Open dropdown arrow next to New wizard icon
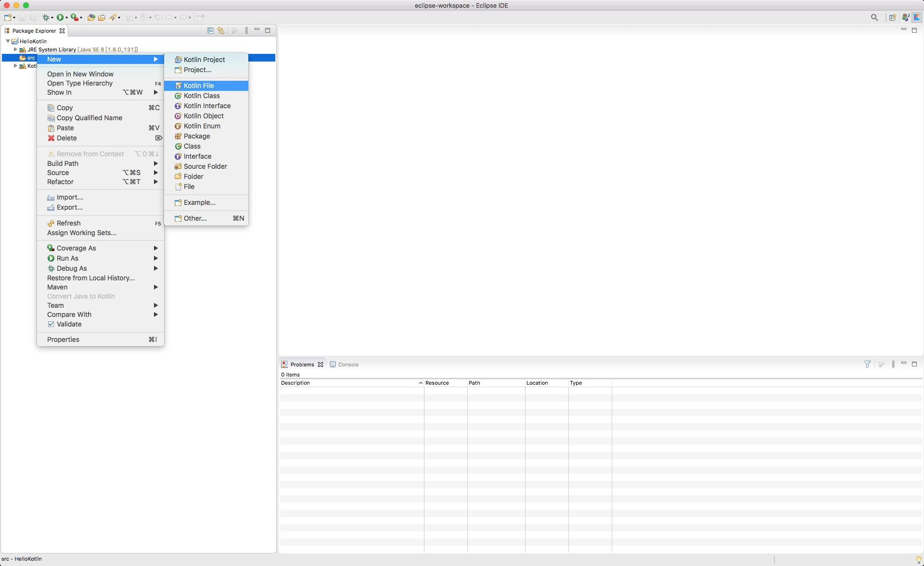Image resolution: width=924 pixels, height=566 pixels. (14, 18)
